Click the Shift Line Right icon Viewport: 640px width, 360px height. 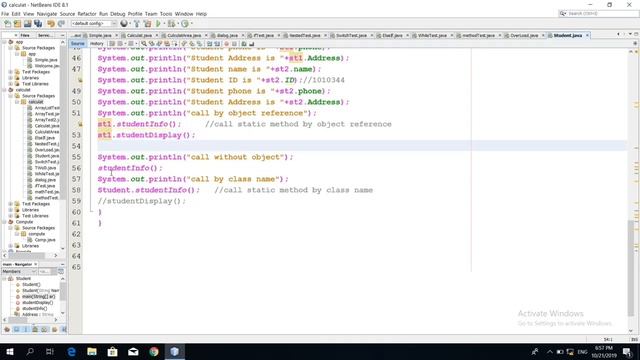[x=217, y=44]
